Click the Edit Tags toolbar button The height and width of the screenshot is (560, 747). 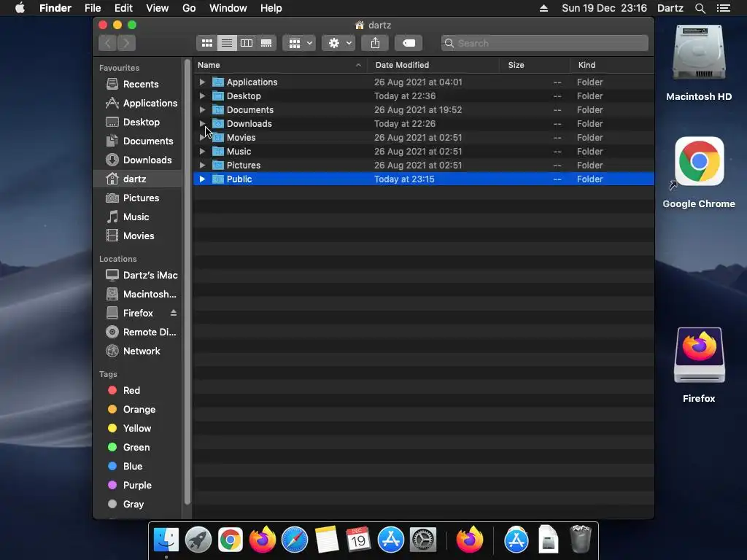tap(409, 43)
